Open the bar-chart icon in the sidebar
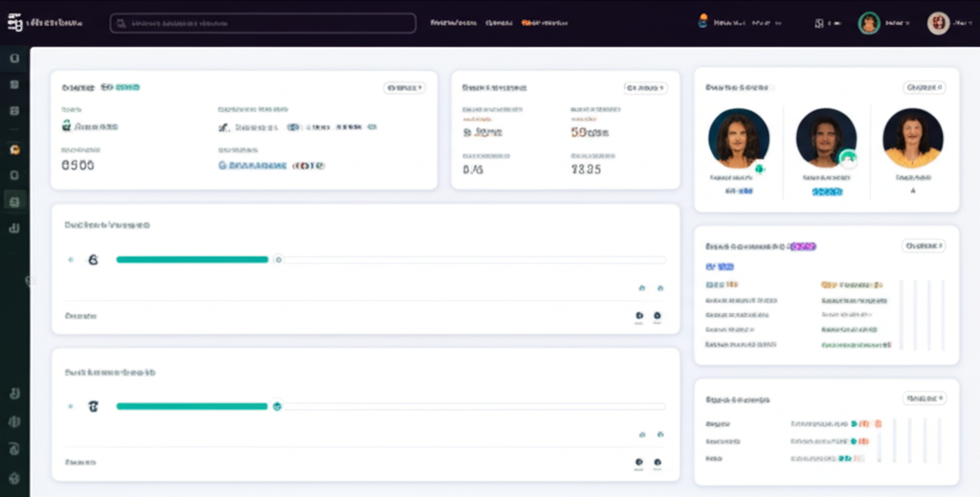This screenshot has height=497, width=980. [x=15, y=228]
